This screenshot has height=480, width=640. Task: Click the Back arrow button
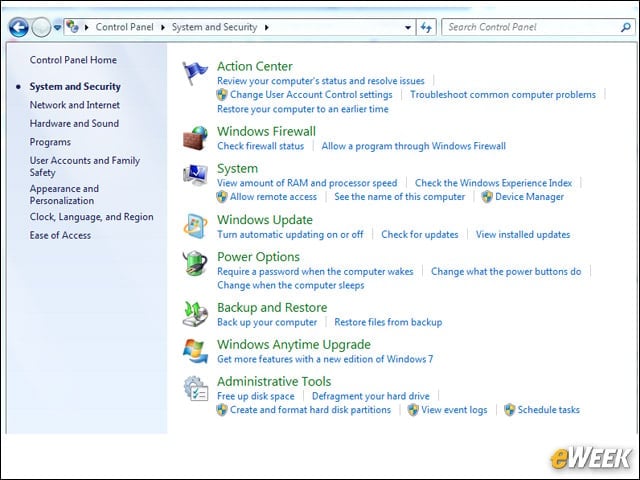click(19, 27)
